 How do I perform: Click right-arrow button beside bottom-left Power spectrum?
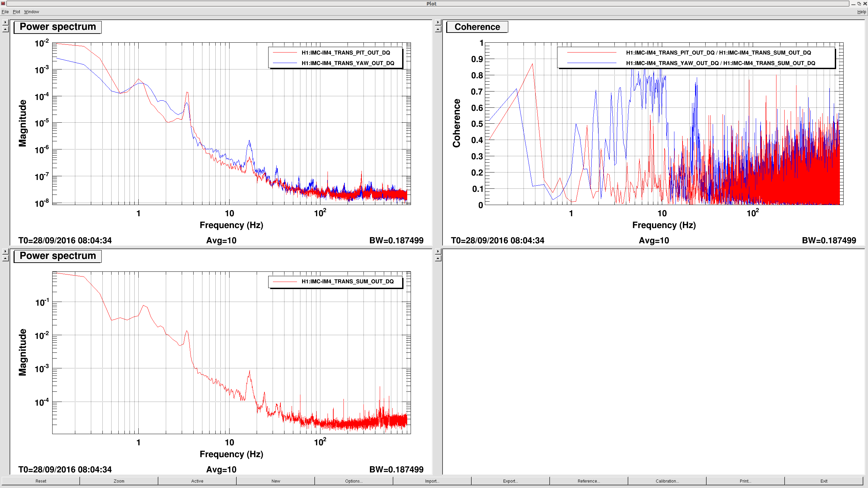point(5,251)
